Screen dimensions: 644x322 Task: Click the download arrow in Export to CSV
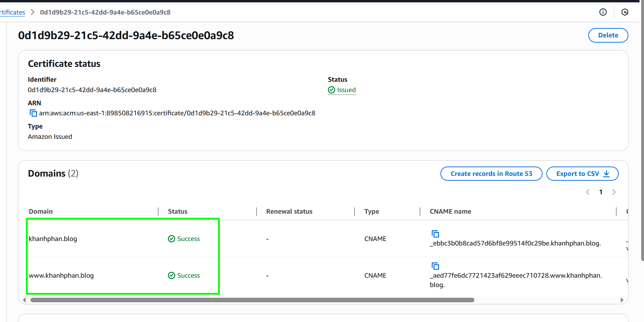(607, 174)
